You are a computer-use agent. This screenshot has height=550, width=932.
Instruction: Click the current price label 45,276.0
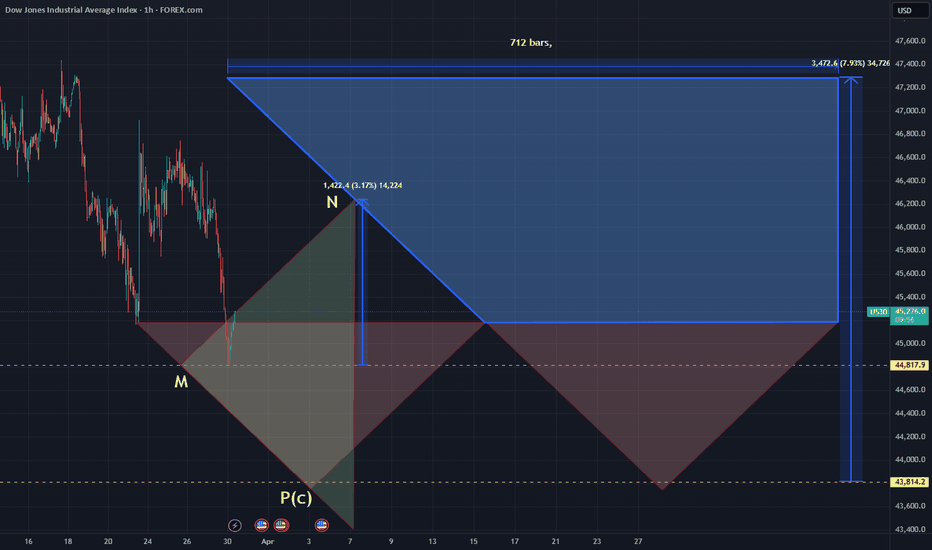point(910,312)
